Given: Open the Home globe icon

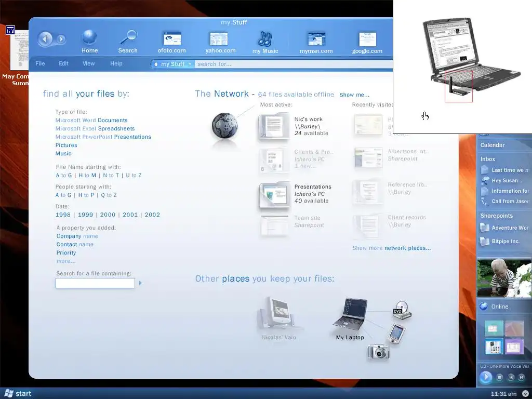Looking at the screenshot, I should coord(89,42).
